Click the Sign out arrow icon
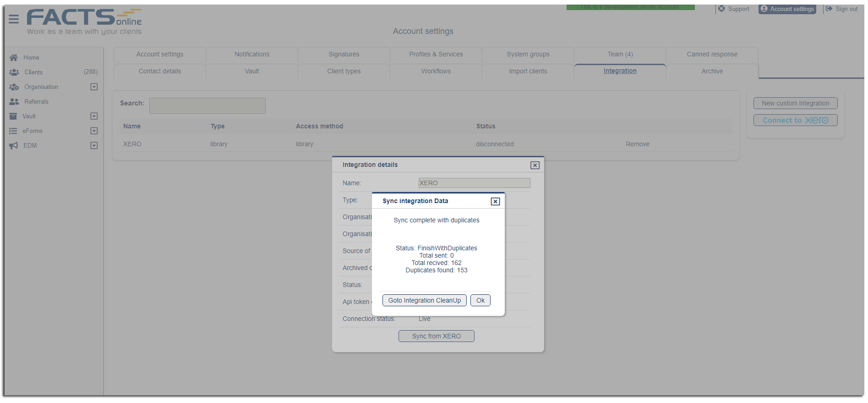Image resolution: width=868 pixels, height=403 pixels. (829, 9)
